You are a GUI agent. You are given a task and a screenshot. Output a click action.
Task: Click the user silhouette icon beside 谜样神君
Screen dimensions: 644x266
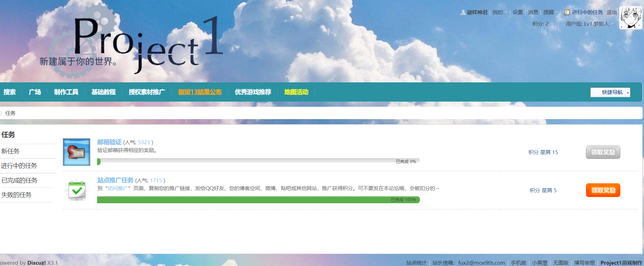point(463,12)
